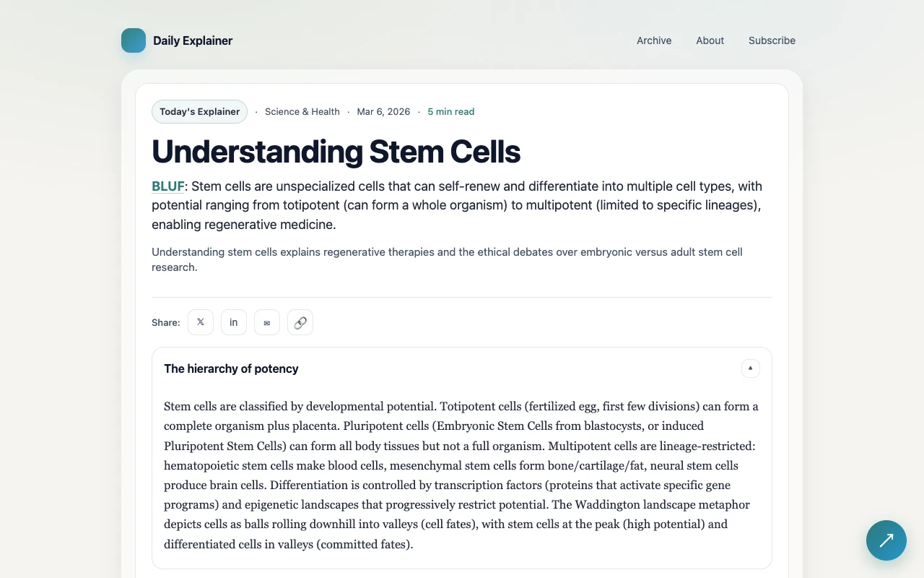Click the Daily Explainer site name
This screenshot has height=578, width=924.
click(193, 40)
